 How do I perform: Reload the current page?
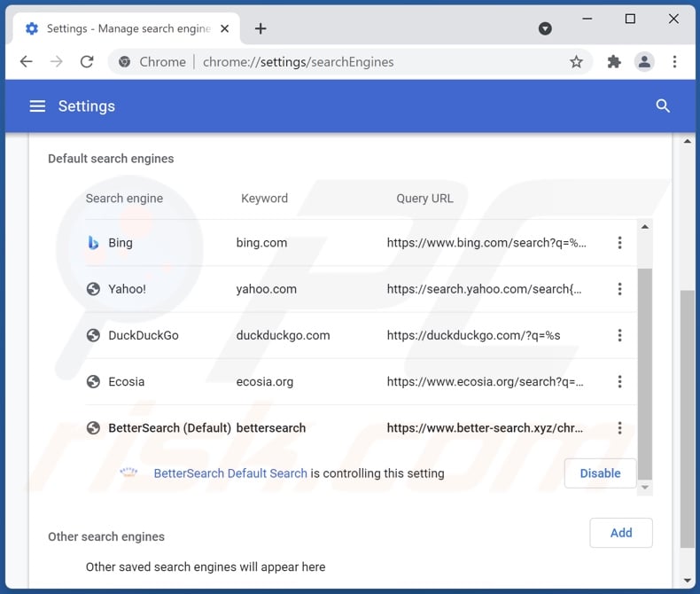(x=87, y=62)
